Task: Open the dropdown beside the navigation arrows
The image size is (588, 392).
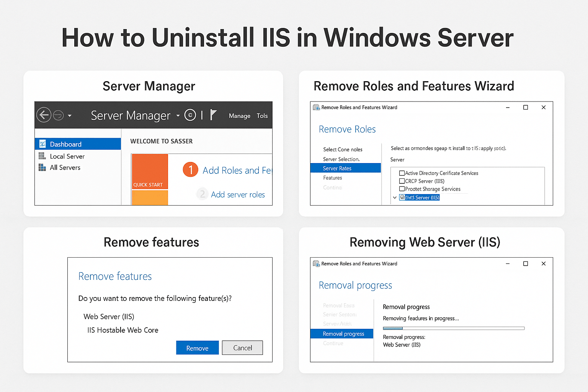Action: [x=70, y=115]
